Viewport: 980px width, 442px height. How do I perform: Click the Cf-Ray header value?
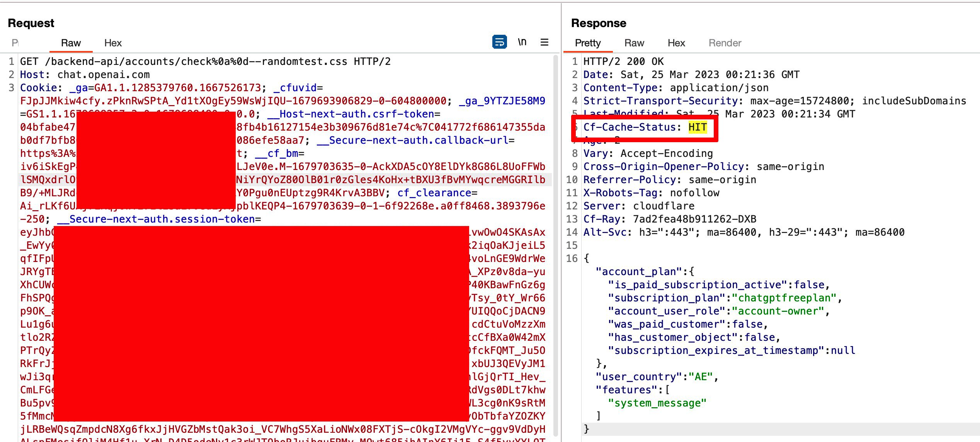pos(694,219)
